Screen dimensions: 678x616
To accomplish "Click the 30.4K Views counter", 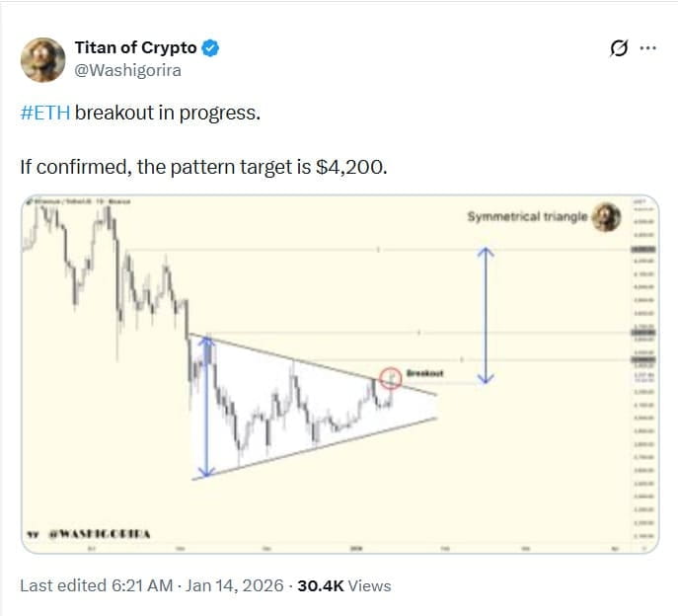I will point(344,585).
